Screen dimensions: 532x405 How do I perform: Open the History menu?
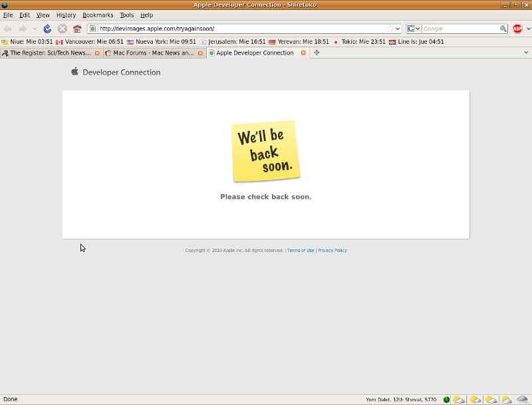click(66, 15)
